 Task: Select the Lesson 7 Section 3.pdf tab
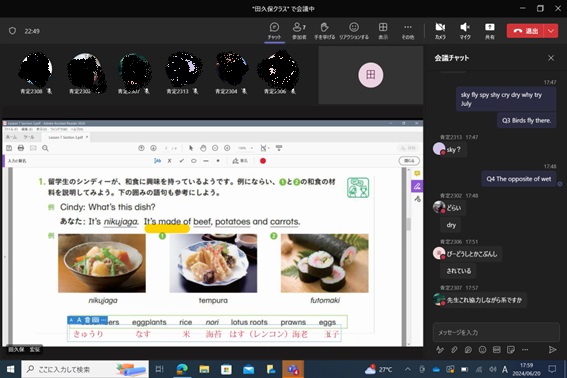[x=65, y=137]
